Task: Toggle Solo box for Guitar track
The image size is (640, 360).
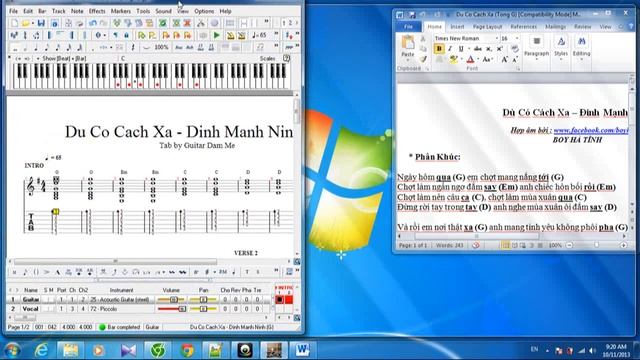Action: (46, 300)
